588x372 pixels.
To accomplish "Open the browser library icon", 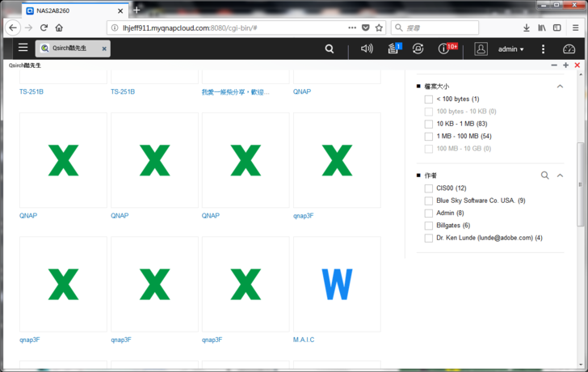I will tap(542, 27).
